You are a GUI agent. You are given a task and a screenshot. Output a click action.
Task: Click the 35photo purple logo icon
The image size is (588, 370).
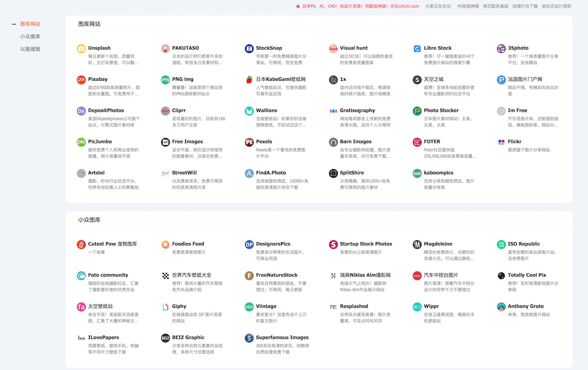pos(501,48)
